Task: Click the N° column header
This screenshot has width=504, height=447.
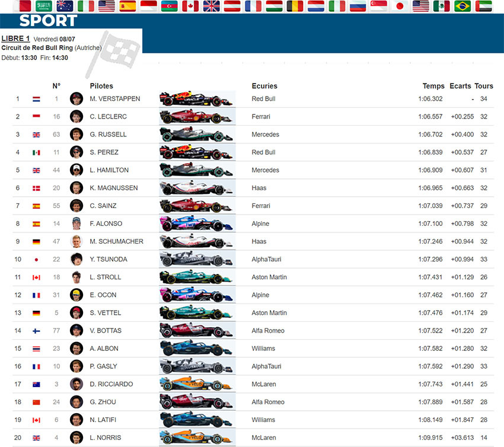Action: pos(56,86)
